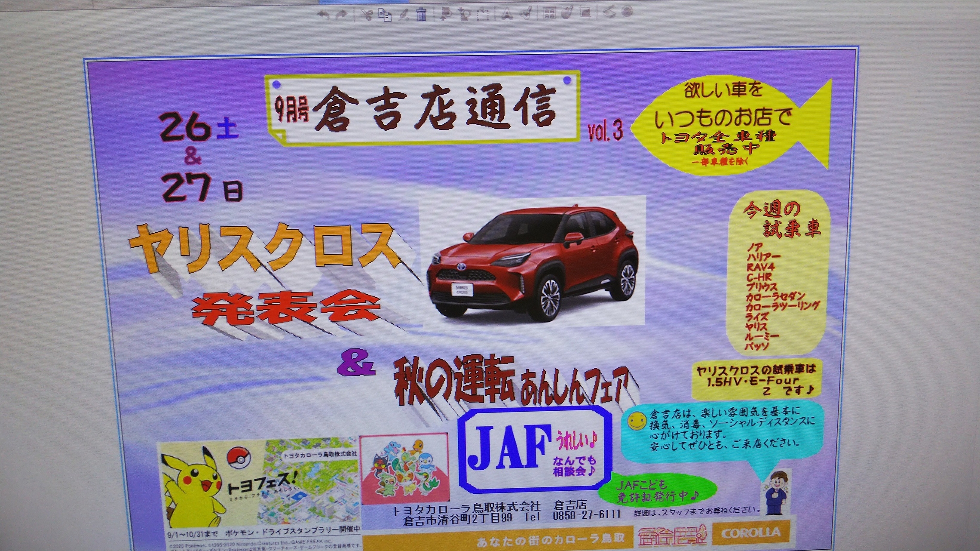Click the Copy pages icon
The image size is (980, 551).
click(x=385, y=15)
